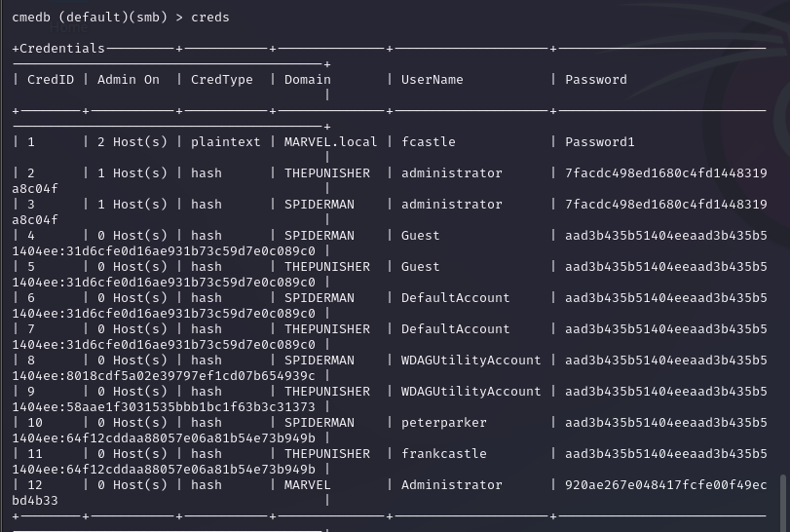Click the CredID column header
Viewport: 790px width, 532px height.
point(51,80)
